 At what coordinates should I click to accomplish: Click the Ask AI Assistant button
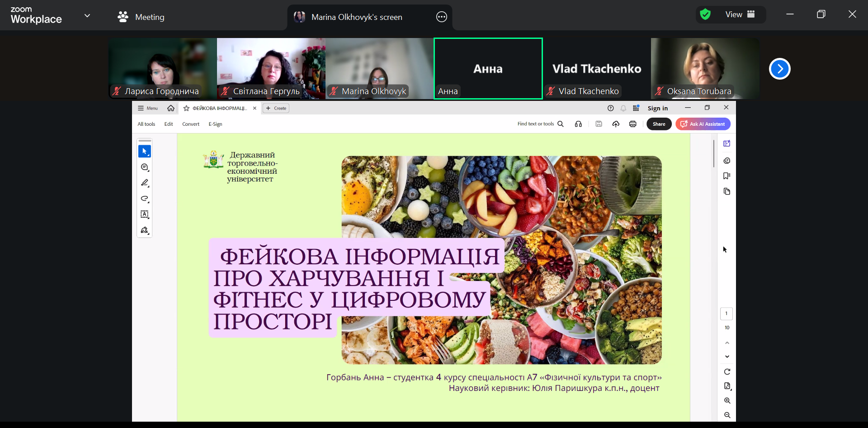(x=703, y=124)
